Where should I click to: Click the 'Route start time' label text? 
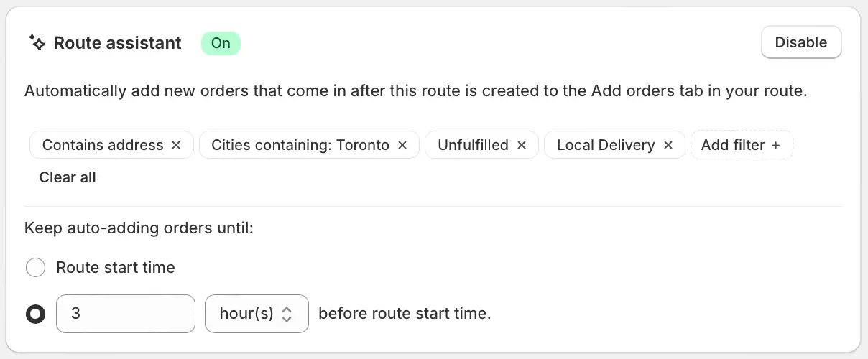click(116, 268)
